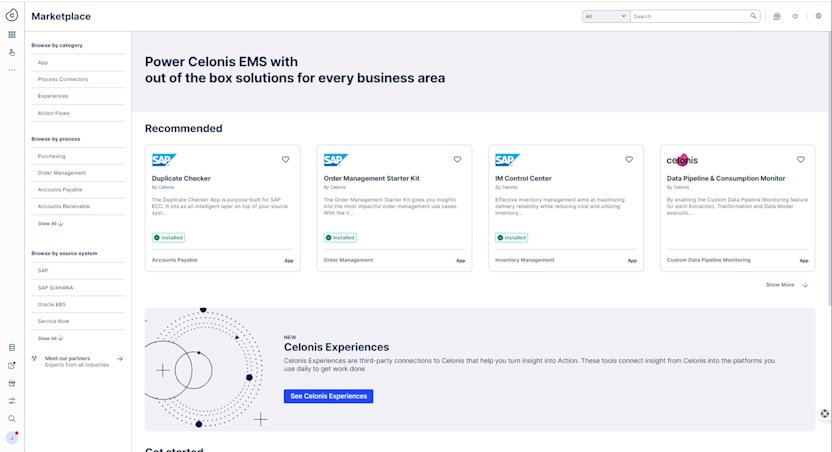This screenshot has width=832, height=452.
Task: Click the SAP logo on the Duplicate Checker card
Action: click(164, 160)
